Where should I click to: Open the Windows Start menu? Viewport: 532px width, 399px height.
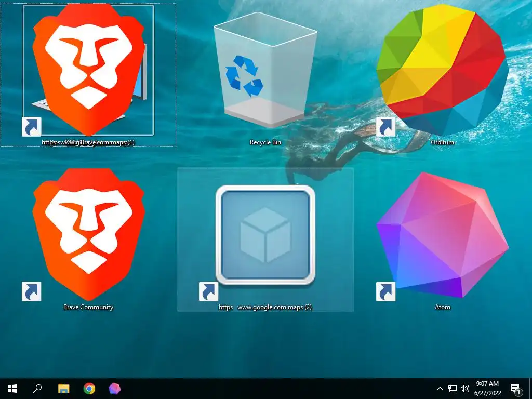pyautogui.click(x=12, y=389)
